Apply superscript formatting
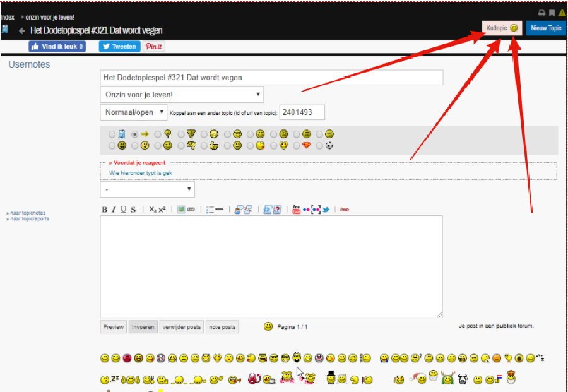568x392 pixels. [x=162, y=210]
